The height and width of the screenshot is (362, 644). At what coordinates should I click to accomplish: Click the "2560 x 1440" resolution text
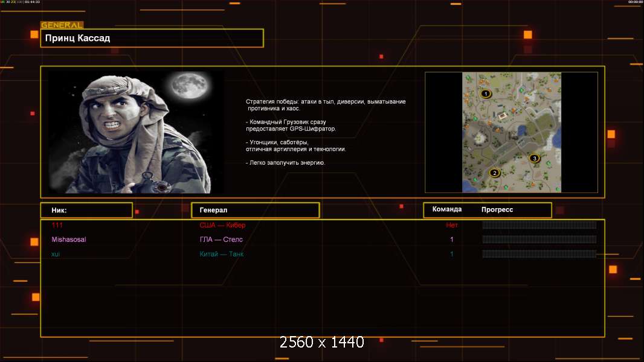[x=322, y=342]
